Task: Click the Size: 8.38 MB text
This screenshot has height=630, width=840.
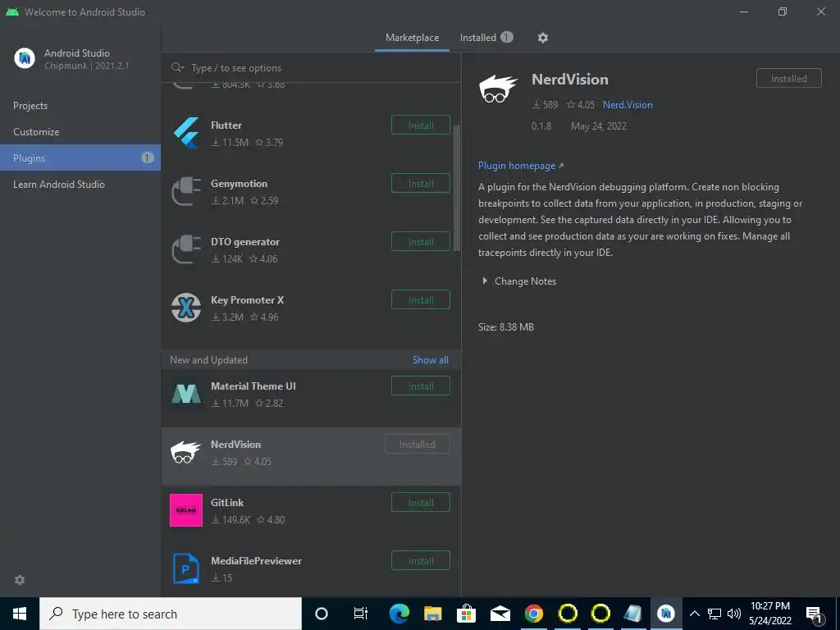Action: tap(505, 326)
